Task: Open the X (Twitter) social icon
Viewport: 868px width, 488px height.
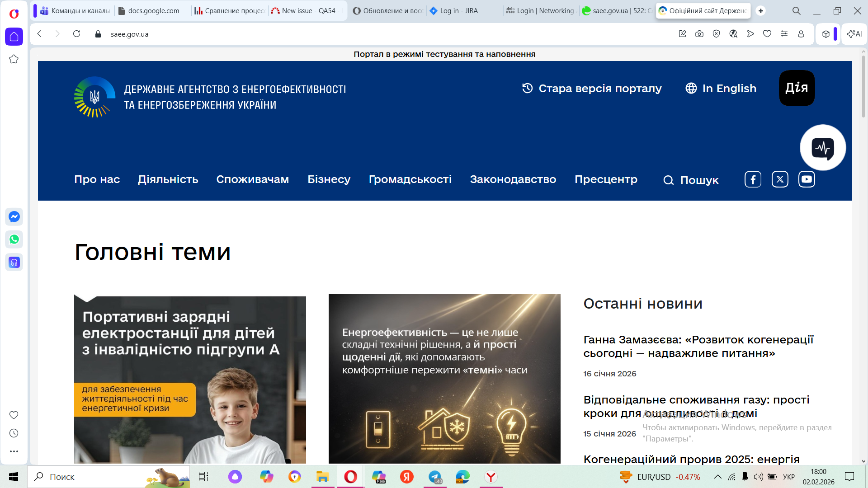Action: point(780,179)
